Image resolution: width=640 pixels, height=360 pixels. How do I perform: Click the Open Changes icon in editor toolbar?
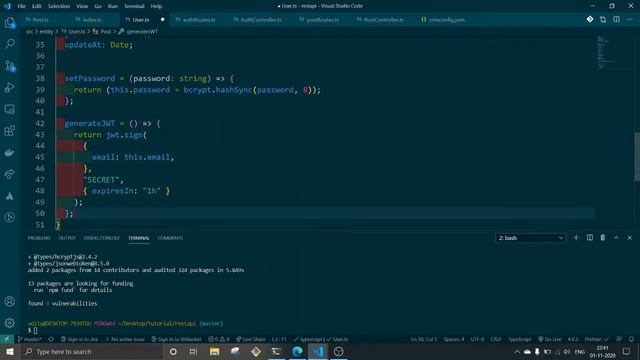click(x=603, y=19)
